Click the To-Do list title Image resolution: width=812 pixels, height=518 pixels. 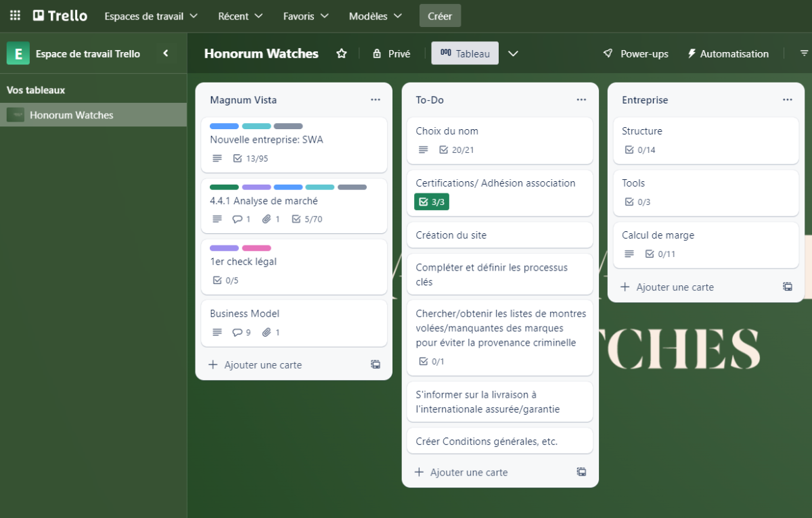[430, 99]
